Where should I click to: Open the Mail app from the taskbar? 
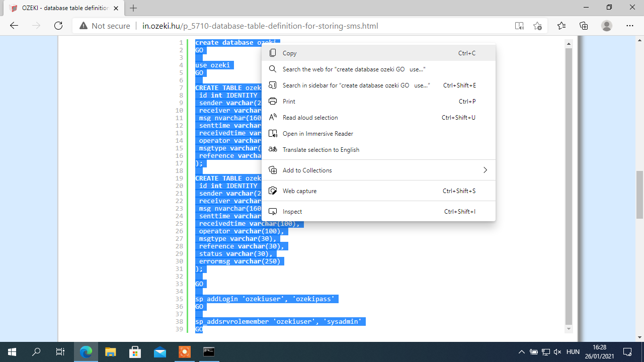coord(160,352)
